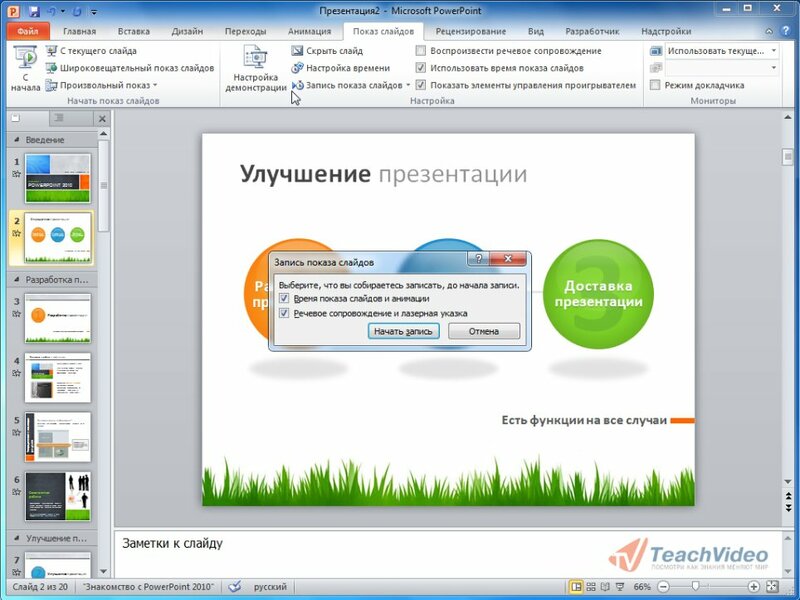The width and height of the screenshot is (800, 600).
Task: Click Hide Slide (Скрыть слайд)
Action: tap(327, 51)
